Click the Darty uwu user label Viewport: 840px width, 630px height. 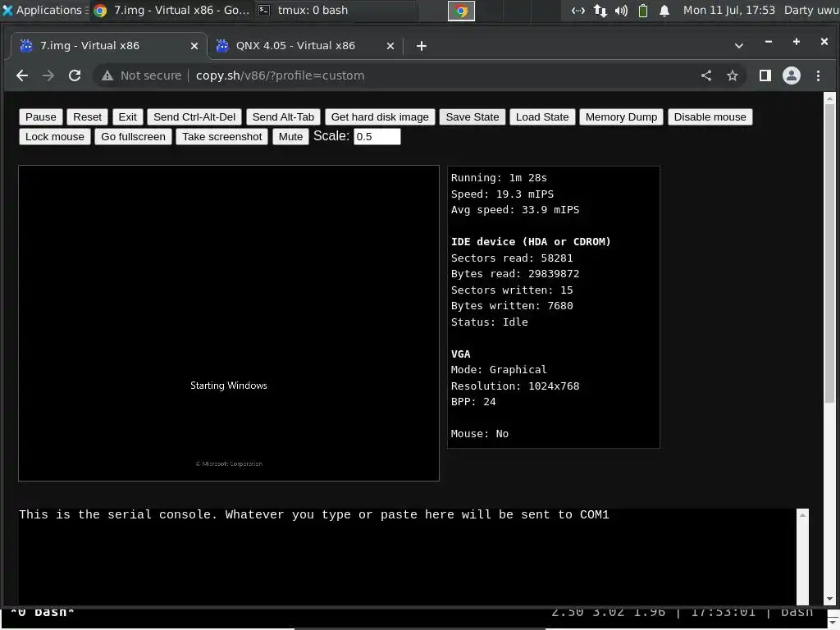(811, 10)
